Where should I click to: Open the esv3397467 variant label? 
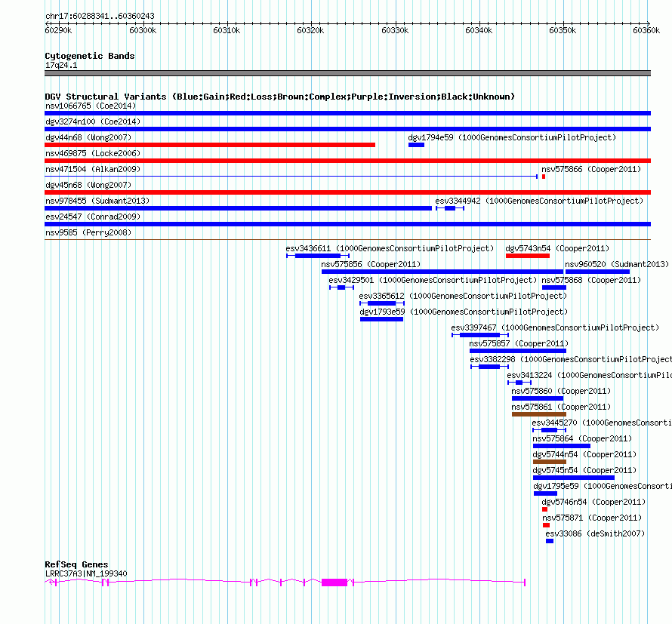coord(555,327)
